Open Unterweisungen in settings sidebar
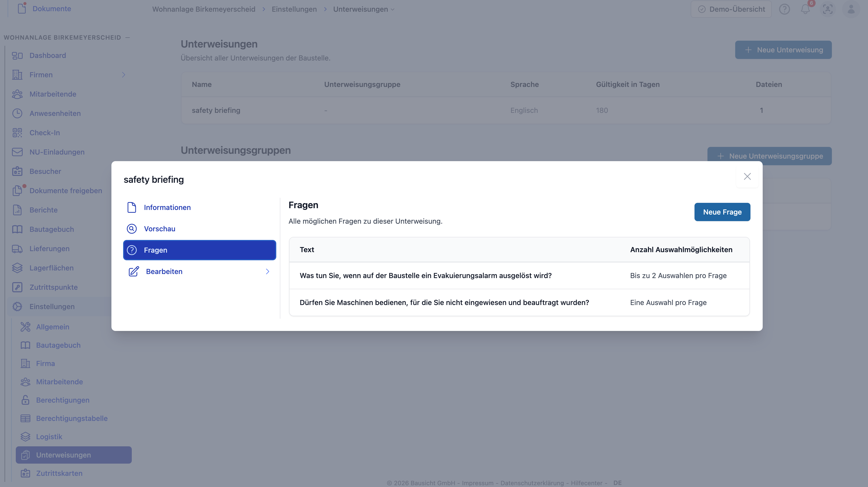Image resolution: width=868 pixels, height=487 pixels. coord(74,455)
